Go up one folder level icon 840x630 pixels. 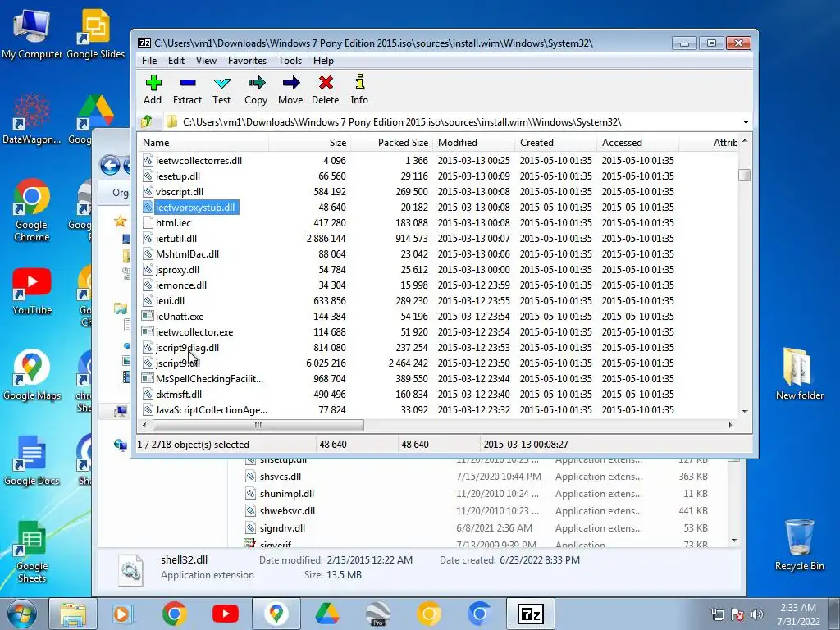click(x=147, y=121)
